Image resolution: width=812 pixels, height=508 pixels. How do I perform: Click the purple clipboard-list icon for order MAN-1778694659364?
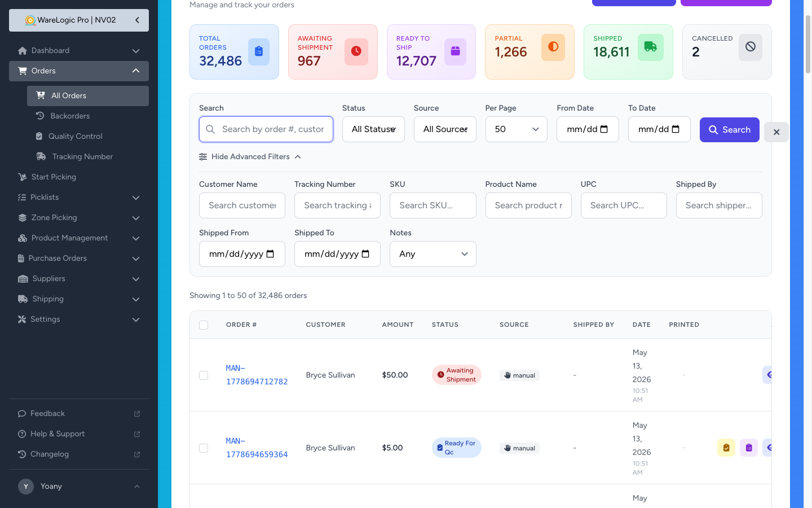[749, 448]
